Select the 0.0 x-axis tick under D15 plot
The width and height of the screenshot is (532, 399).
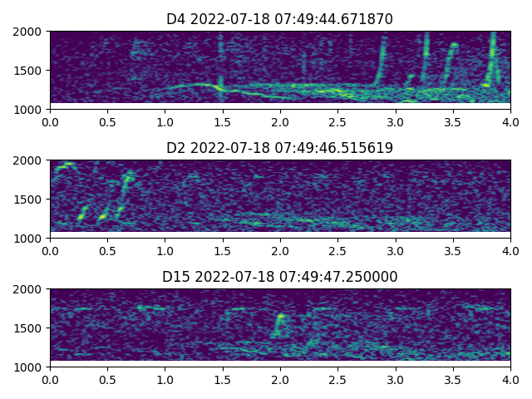click(50, 379)
